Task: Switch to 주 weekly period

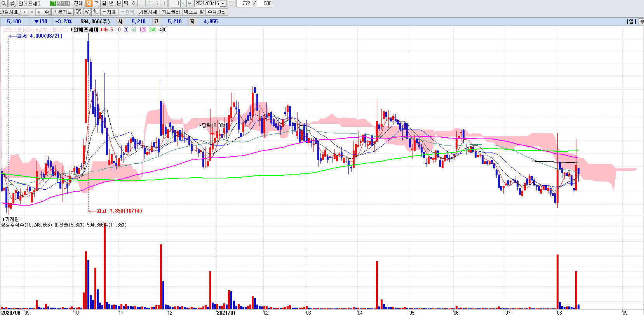Action: pos(96,3)
